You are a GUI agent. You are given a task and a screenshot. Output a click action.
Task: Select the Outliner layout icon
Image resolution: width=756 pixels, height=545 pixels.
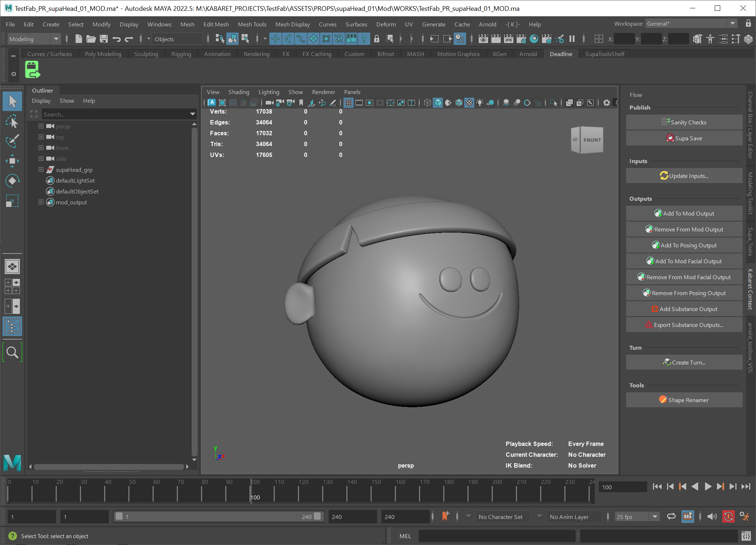pyautogui.click(x=12, y=326)
